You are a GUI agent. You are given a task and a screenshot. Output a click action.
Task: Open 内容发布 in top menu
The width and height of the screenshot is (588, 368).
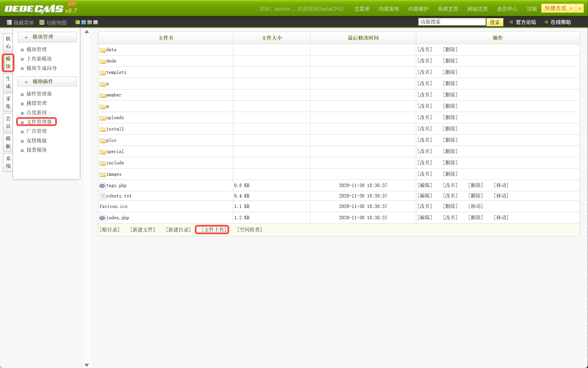[x=389, y=9]
